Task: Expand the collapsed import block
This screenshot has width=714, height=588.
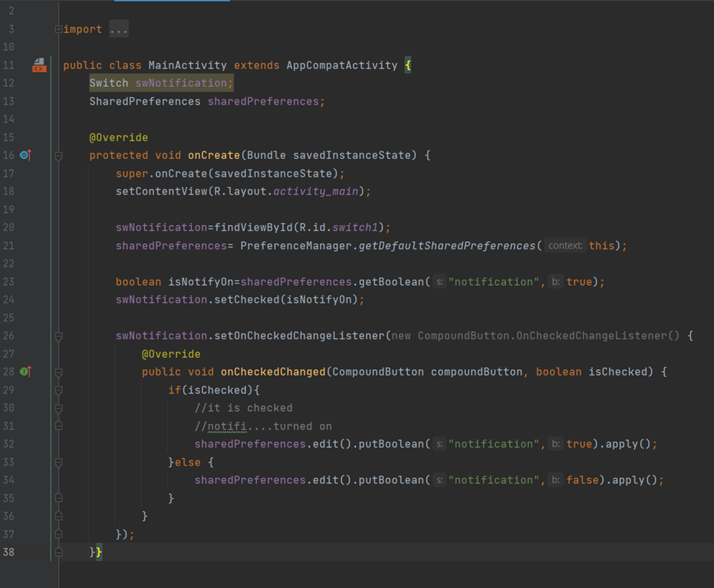Action: tap(58, 30)
